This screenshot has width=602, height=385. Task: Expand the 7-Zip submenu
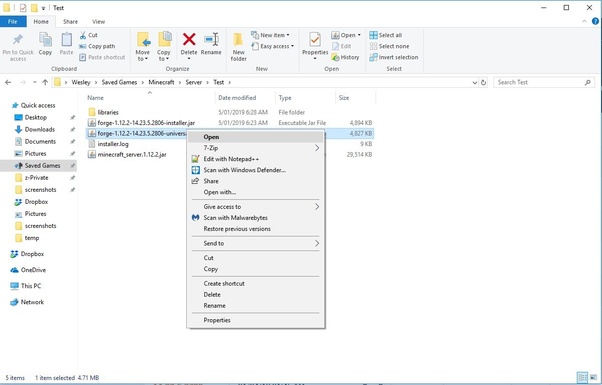pyautogui.click(x=256, y=148)
